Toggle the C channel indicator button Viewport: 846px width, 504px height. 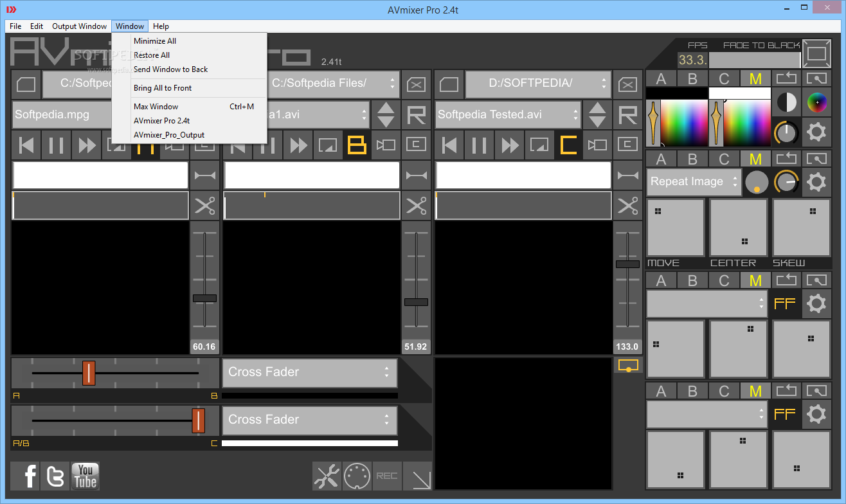tap(568, 145)
